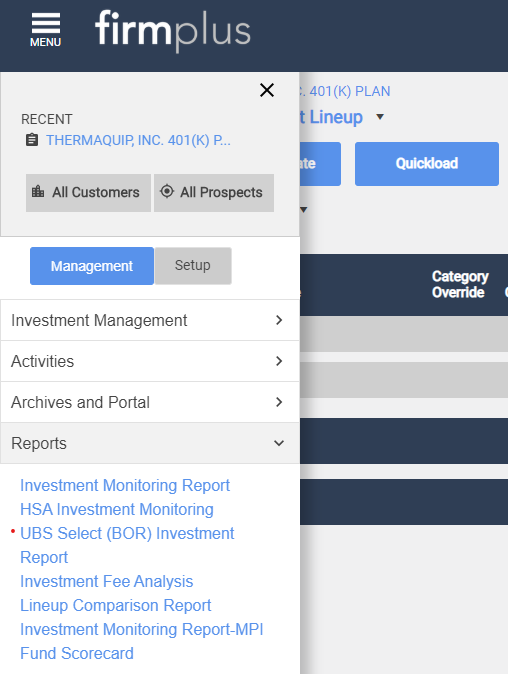Expand Investment Management chevron
This screenshot has height=674, width=508.
pyautogui.click(x=279, y=320)
